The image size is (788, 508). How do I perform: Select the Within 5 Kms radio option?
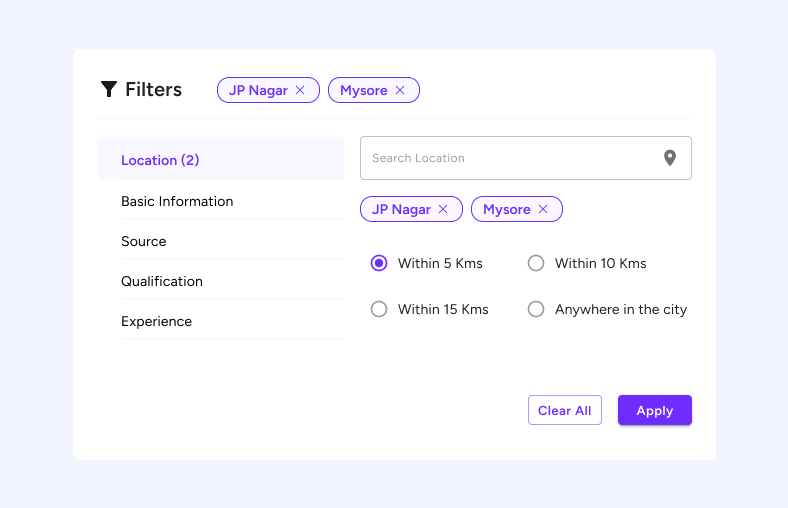pos(379,264)
